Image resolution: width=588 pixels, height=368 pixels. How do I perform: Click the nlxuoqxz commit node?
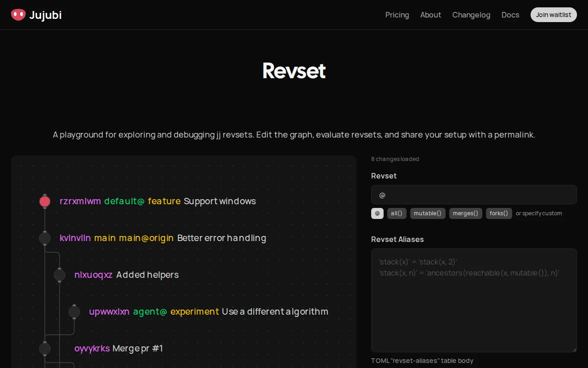(x=59, y=275)
